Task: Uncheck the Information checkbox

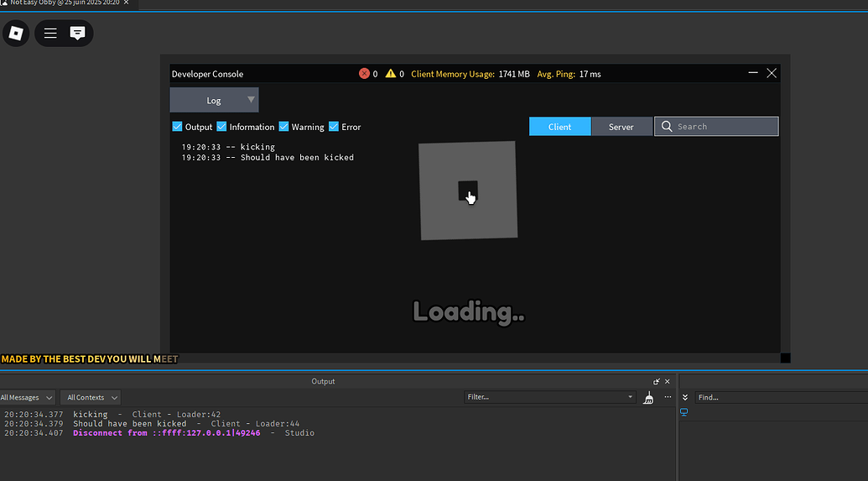Action: (221, 127)
